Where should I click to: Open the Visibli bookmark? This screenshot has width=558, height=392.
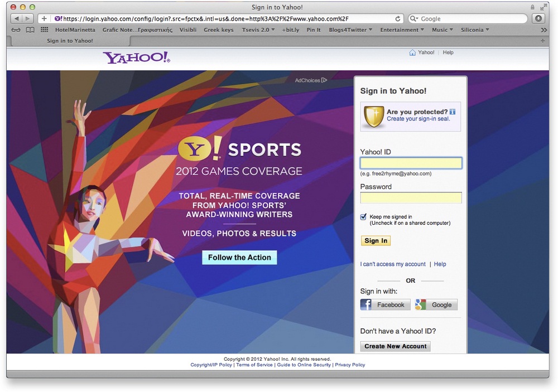click(x=188, y=30)
